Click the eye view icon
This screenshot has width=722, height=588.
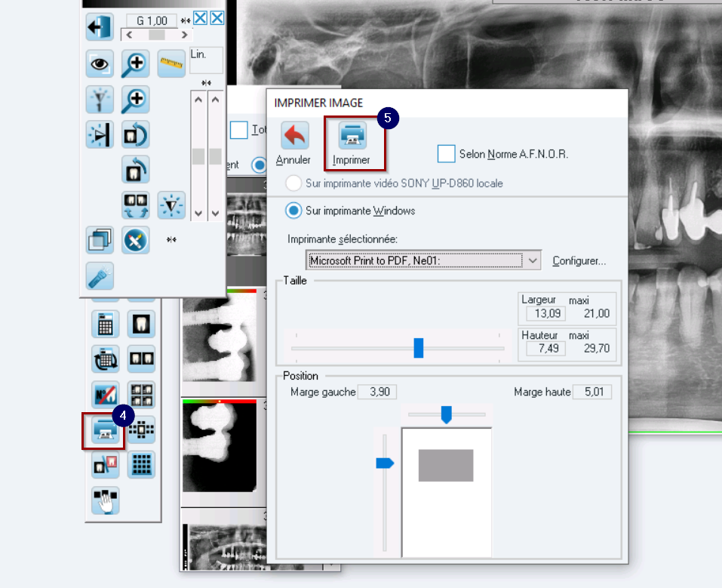pyautogui.click(x=100, y=63)
